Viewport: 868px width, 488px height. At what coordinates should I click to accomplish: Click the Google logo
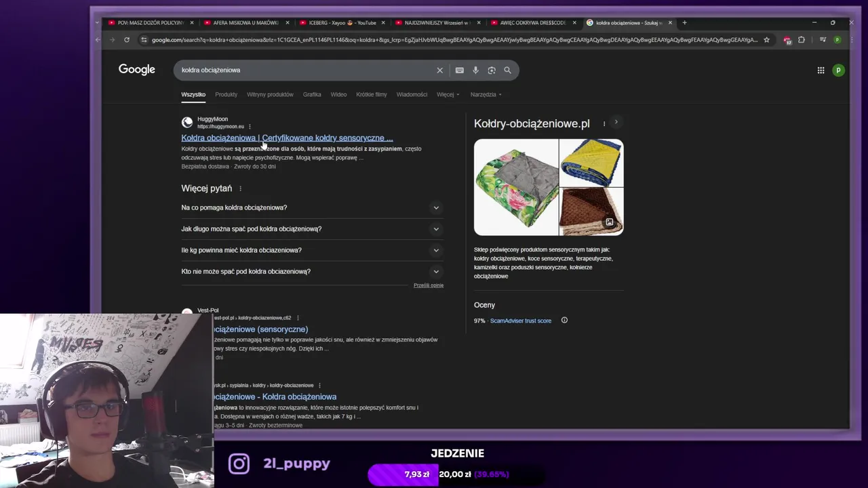tap(137, 70)
